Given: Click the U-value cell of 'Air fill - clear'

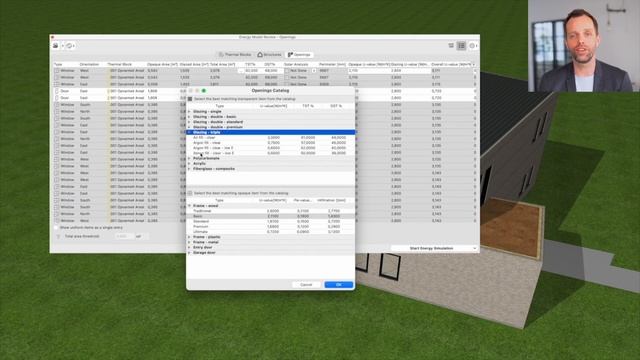Looking at the screenshot, I should tap(273, 138).
